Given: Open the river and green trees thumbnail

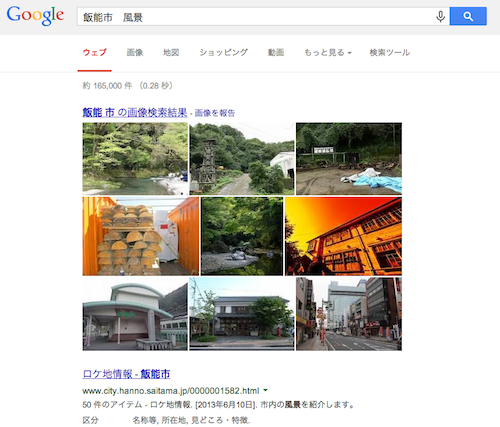Looking at the screenshot, I should [x=135, y=159].
